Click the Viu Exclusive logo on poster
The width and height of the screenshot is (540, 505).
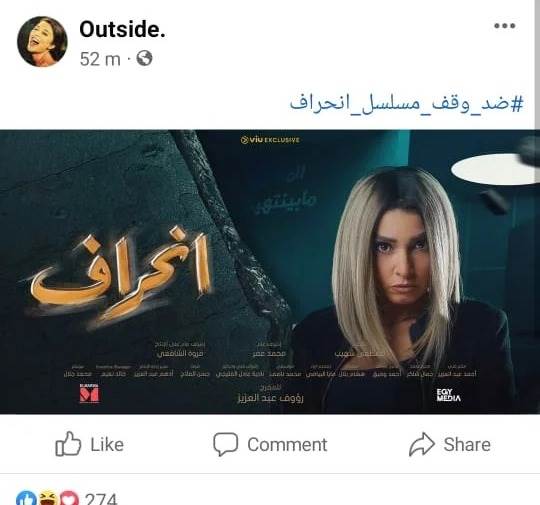click(x=270, y=140)
